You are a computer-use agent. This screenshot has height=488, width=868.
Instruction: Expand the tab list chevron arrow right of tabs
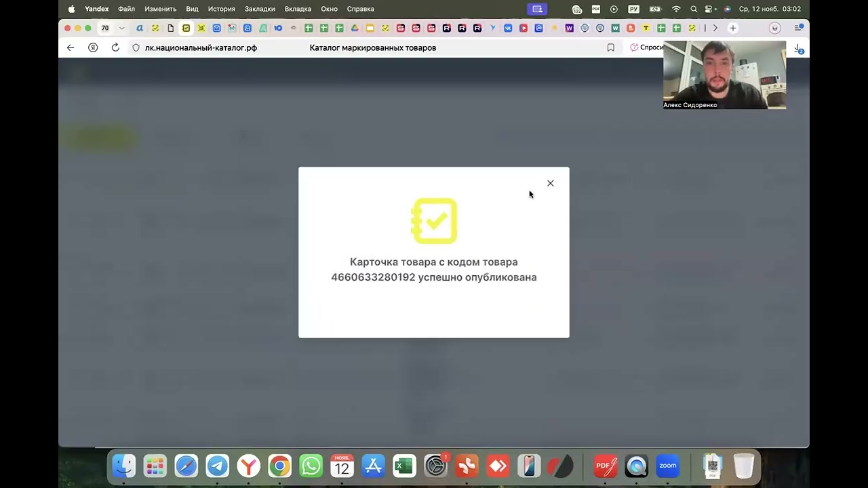pos(715,28)
